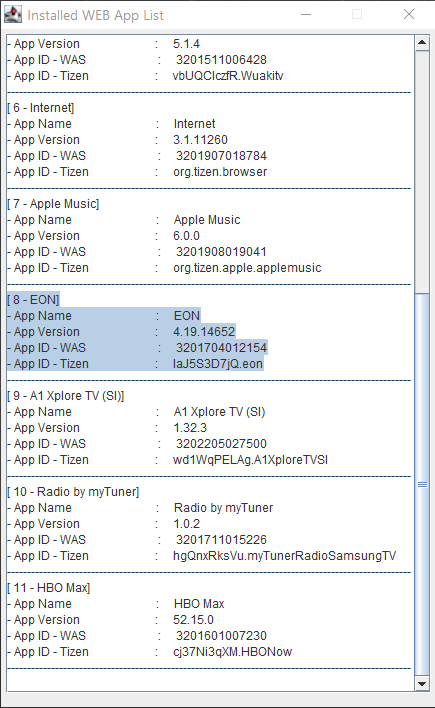Click the WAS ID 3202205027500

click(221, 444)
